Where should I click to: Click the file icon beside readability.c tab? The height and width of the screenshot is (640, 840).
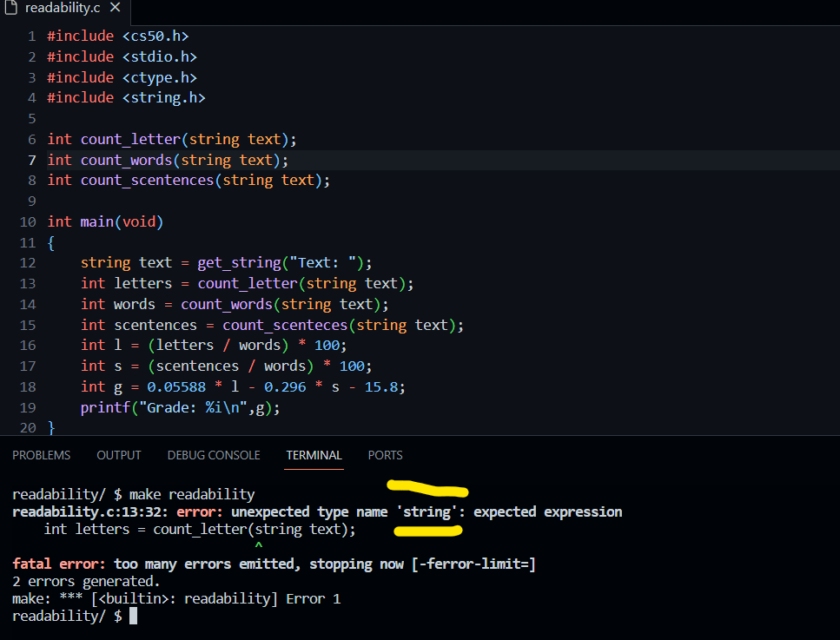click(x=12, y=10)
